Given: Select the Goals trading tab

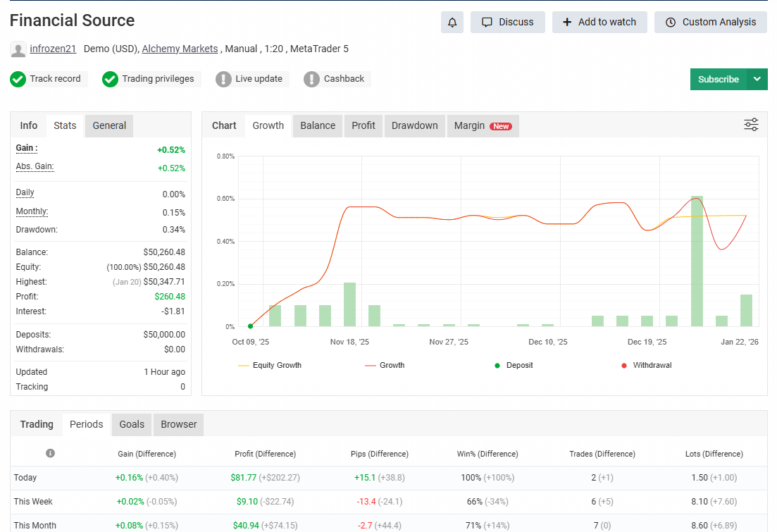Looking at the screenshot, I should (132, 424).
